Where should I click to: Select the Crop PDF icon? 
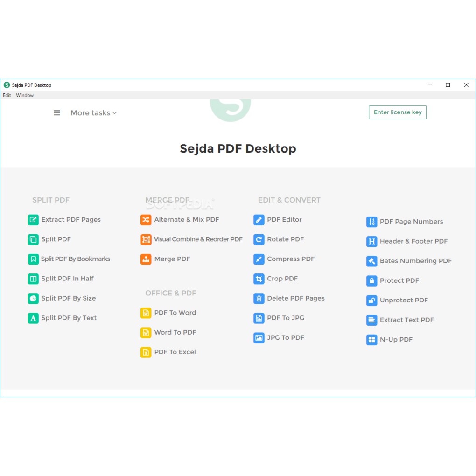tap(259, 279)
